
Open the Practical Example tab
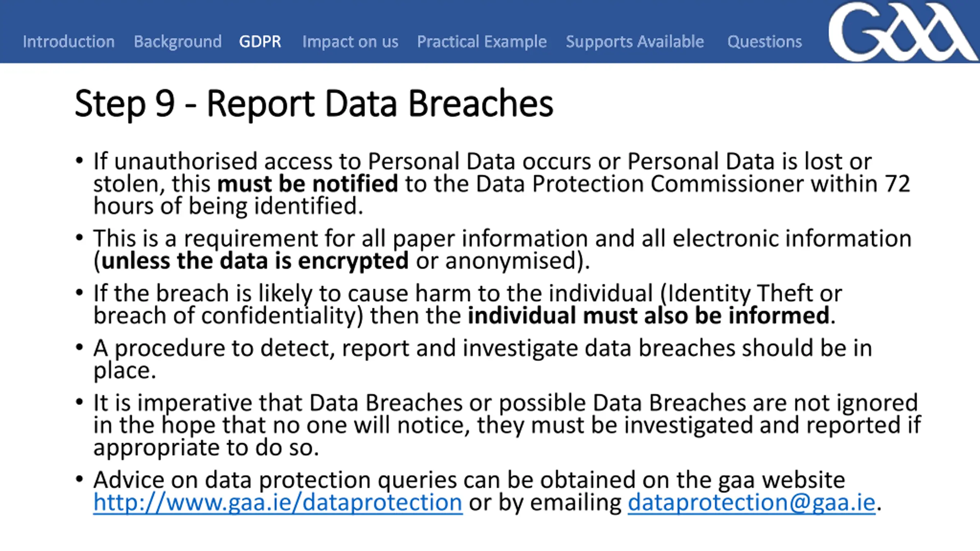click(x=482, y=42)
